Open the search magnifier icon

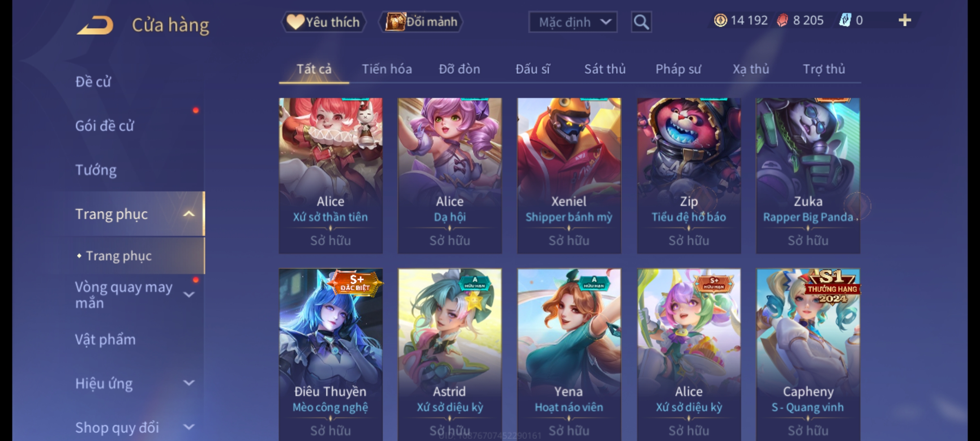[641, 22]
